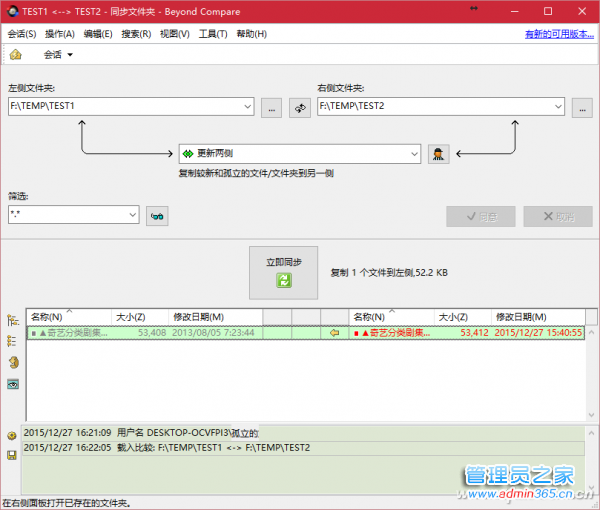The image size is (600, 510).
Task: Click the Beyond Compare title bar app icon
Action: click(x=13, y=11)
